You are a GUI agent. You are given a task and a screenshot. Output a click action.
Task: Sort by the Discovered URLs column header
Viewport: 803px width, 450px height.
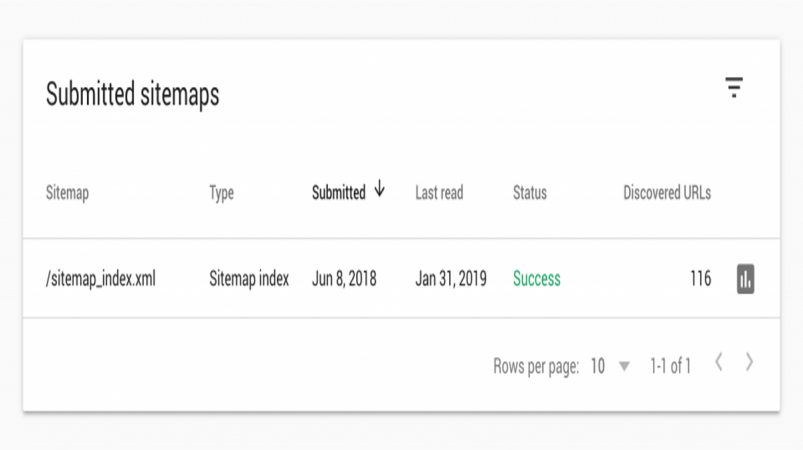point(667,193)
